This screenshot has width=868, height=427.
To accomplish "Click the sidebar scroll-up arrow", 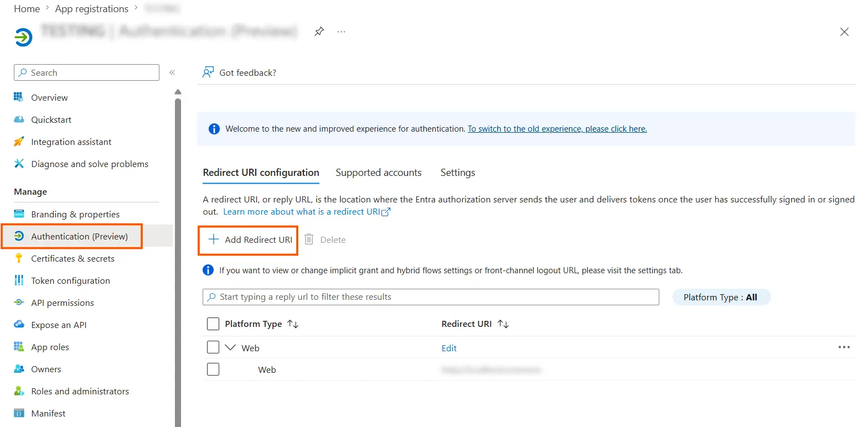I will tap(178, 92).
